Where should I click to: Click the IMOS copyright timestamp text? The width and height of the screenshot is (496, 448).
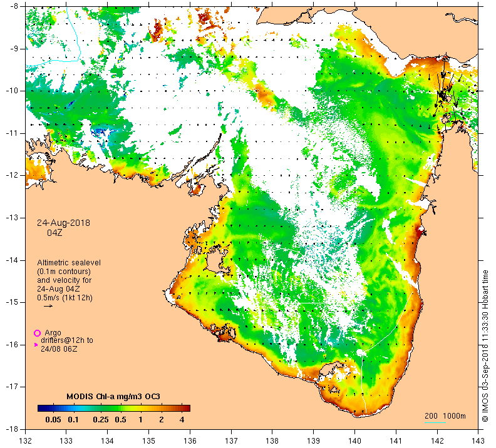click(485, 346)
